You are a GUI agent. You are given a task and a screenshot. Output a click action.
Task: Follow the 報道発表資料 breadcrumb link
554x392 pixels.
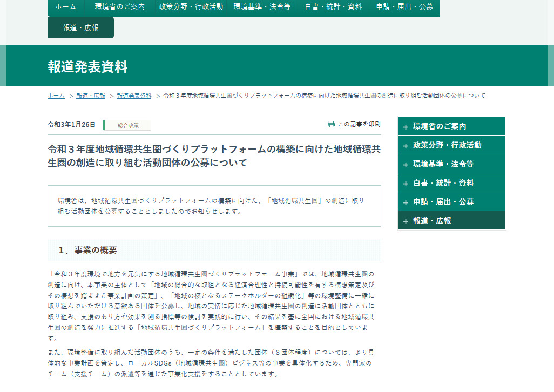point(134,96)
